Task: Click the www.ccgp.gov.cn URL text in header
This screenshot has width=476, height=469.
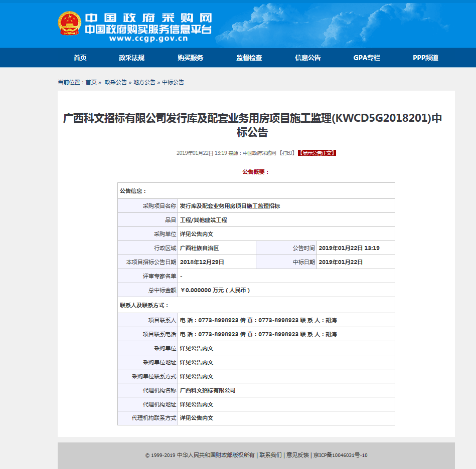Action: point(148,38)
